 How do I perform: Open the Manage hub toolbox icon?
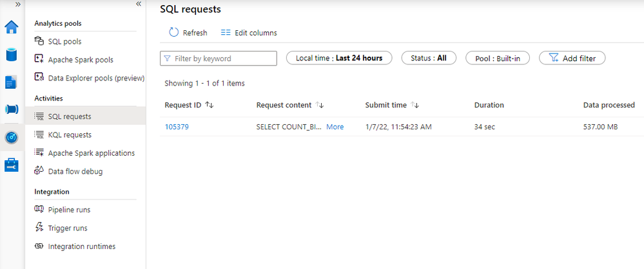[x=12, y=165]
